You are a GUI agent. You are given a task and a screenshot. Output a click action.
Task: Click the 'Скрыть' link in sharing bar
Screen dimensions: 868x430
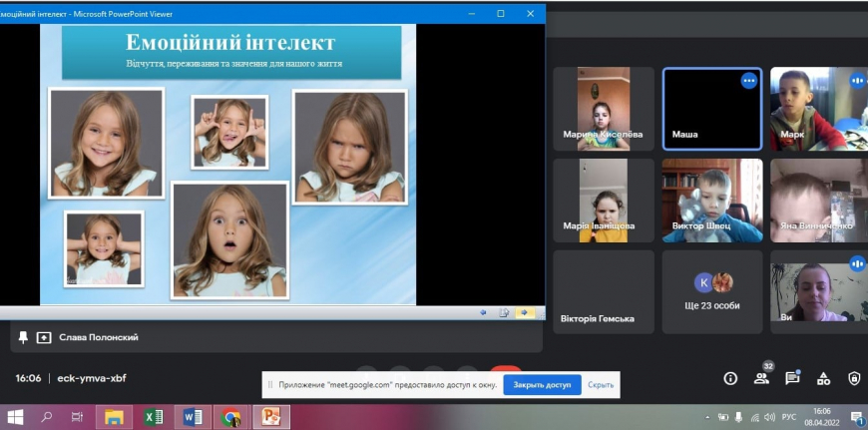pos(601,384)
